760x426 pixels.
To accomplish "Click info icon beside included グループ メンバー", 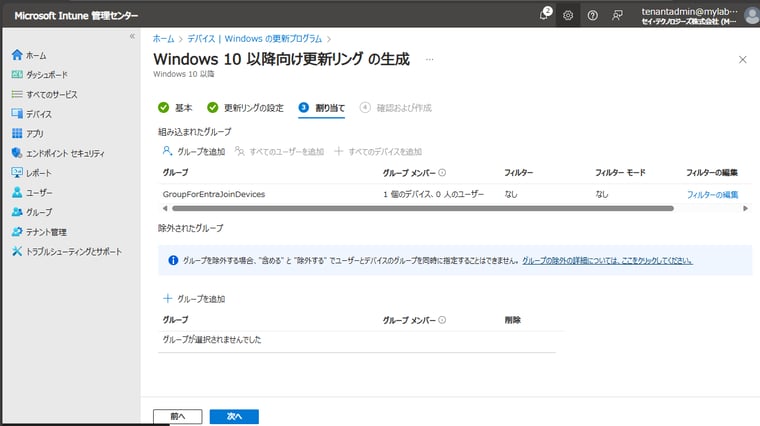I will click(442, 173).
